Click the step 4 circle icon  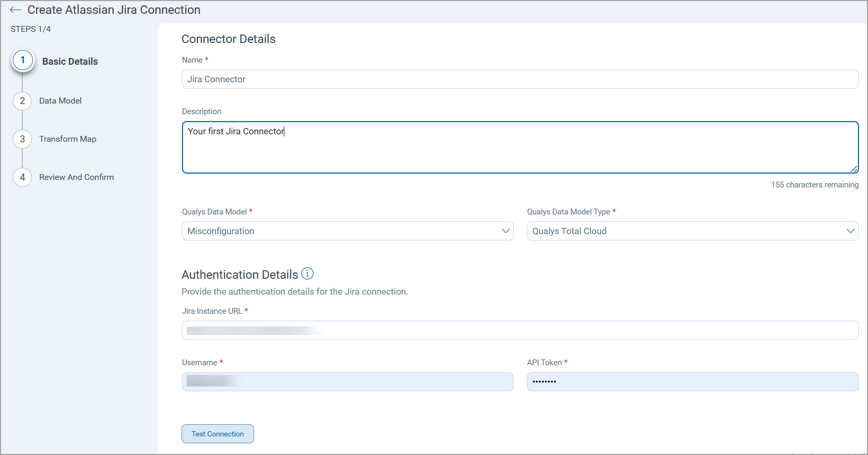22,177
